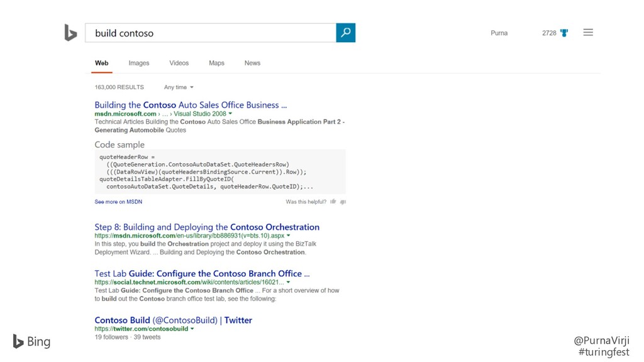
Task: Expand arrow beside twitter.com/contosobuild URL
Action: tap(192, 329)
